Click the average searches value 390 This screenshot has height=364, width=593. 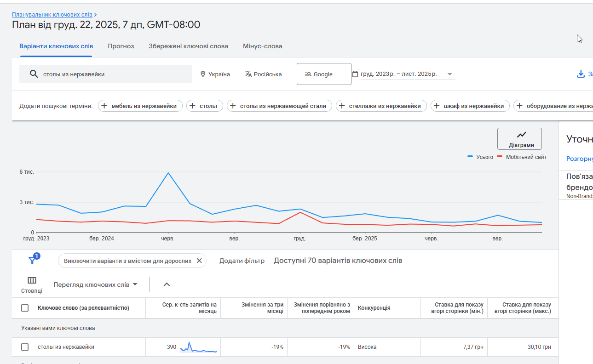(x=172, y=347)
